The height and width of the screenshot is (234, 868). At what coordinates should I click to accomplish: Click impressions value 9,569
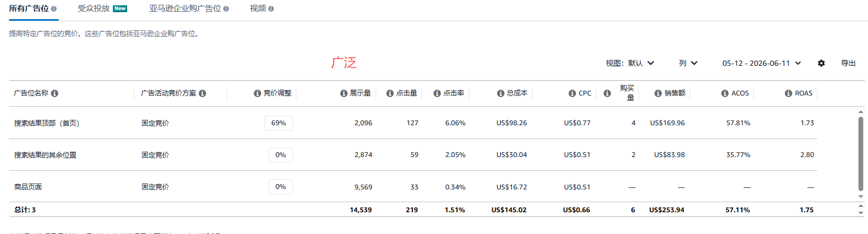(364, 187)
